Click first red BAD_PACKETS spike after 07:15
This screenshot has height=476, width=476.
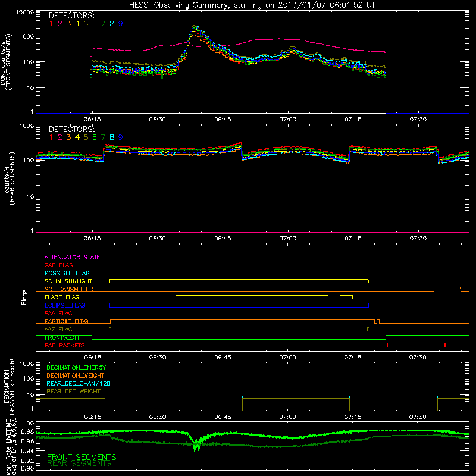387,345
